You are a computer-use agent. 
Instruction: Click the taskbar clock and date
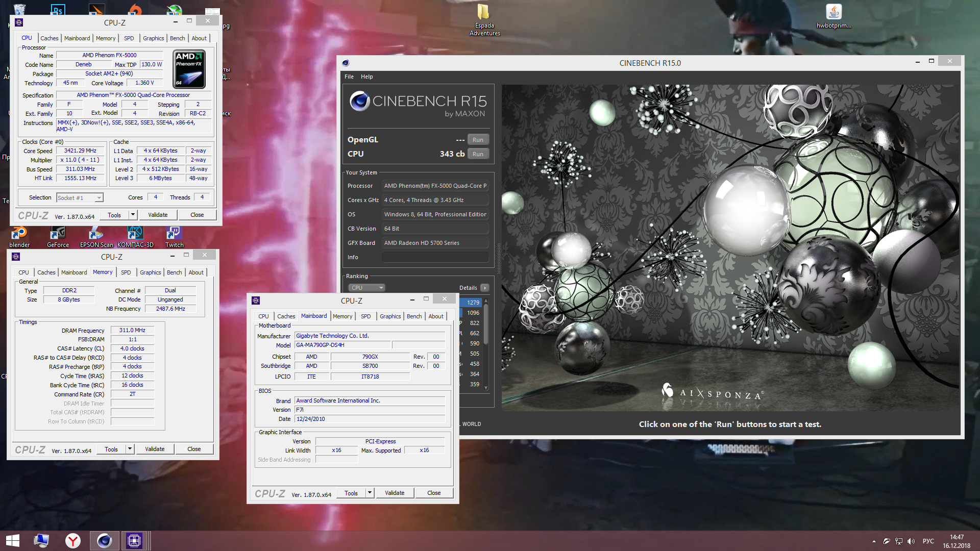point(957,541)
